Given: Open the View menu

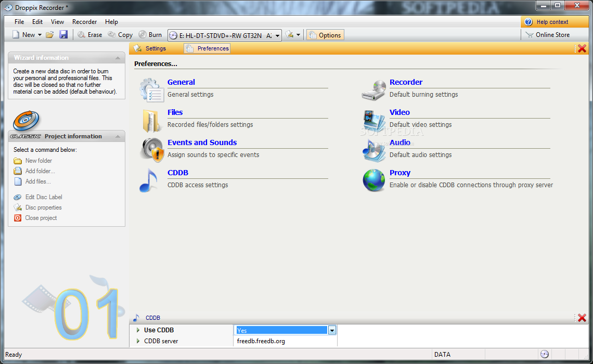Looking at the screenshot, I should 58,22.
